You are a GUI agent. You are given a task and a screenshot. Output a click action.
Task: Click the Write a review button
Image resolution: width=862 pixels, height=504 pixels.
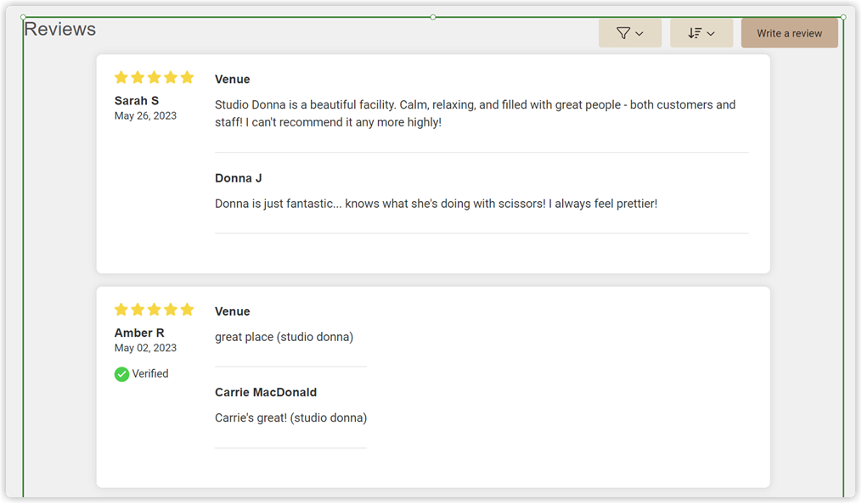point(789,33)
